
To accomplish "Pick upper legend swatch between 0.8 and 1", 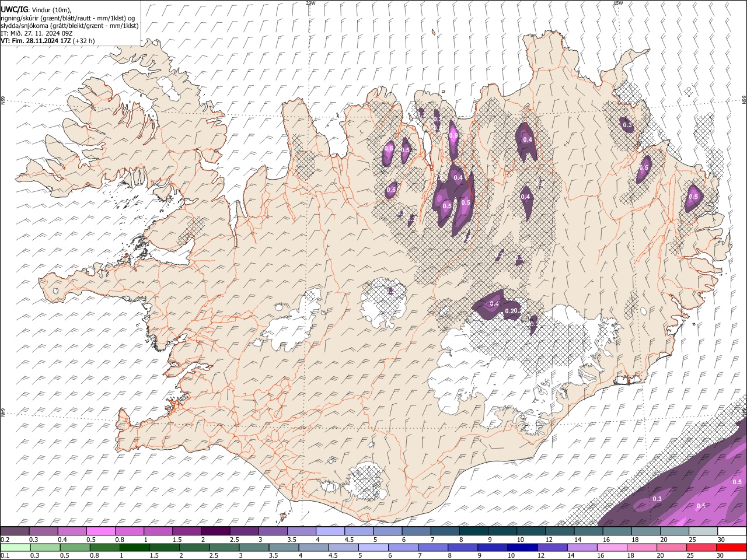I will pyautogui.click(x=129, y=531).
